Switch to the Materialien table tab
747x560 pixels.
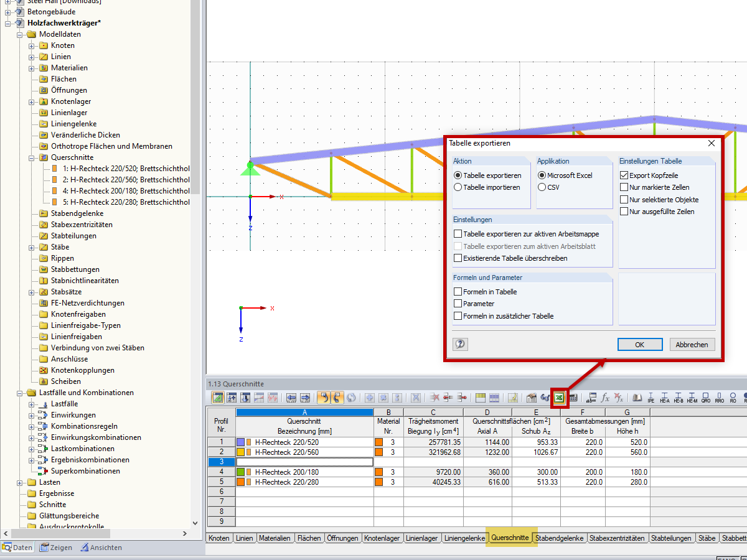click(x=276, y=538)
